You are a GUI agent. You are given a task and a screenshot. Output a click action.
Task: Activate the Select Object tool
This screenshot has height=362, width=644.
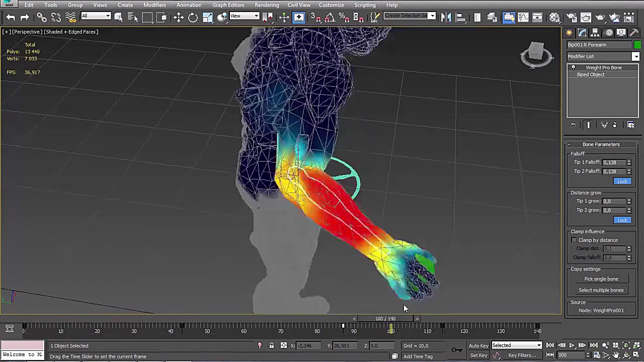click(x=119, y=18)
